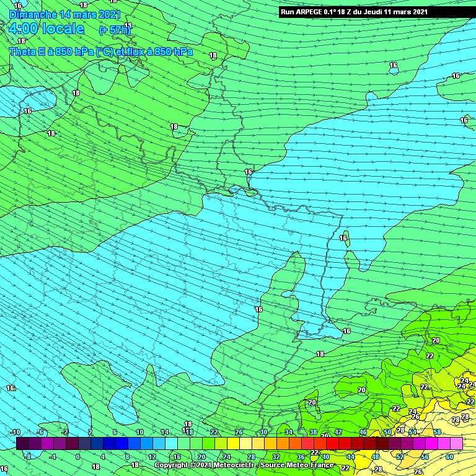
Task: Pick the darkest purple swatch at -10
Action: click(22, 443)
